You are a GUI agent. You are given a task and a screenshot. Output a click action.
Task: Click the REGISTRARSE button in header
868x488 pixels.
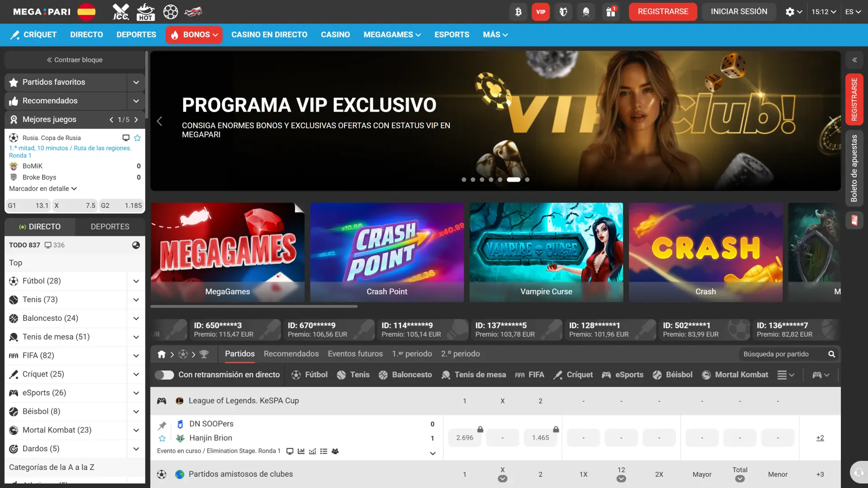663,12
